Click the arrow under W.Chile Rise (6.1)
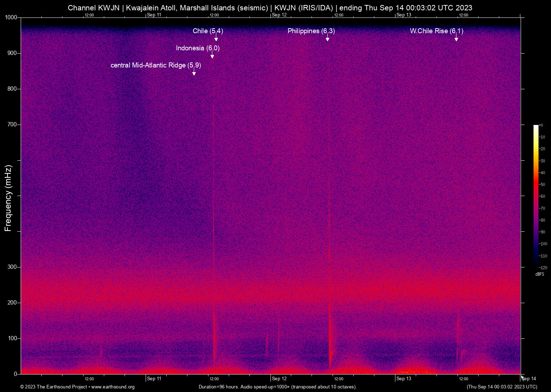 pyautogui.click(x=456, y=39)
